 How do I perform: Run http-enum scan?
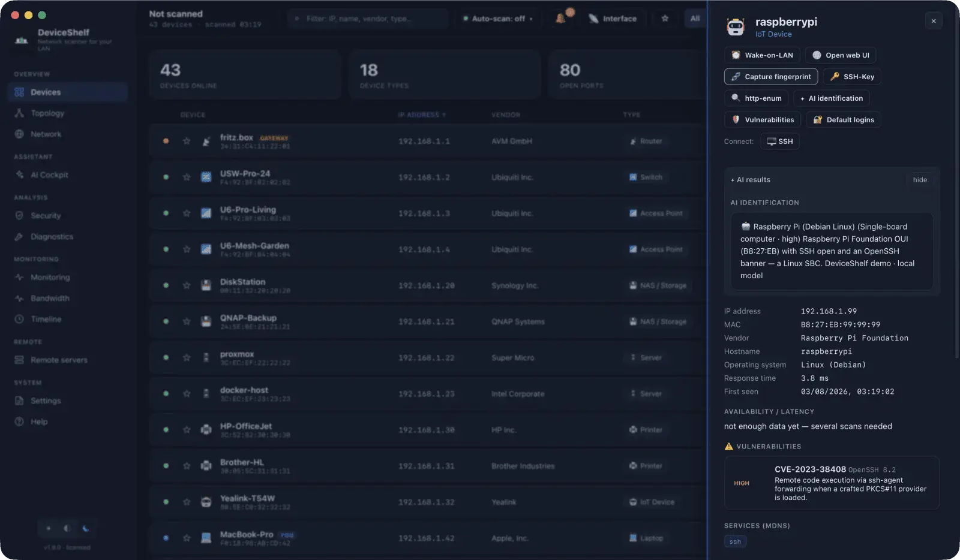pos(756,98)
